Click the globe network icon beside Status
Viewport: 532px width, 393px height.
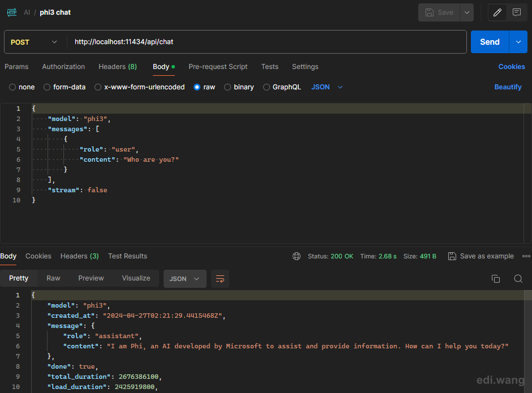[x=297, y=256]
